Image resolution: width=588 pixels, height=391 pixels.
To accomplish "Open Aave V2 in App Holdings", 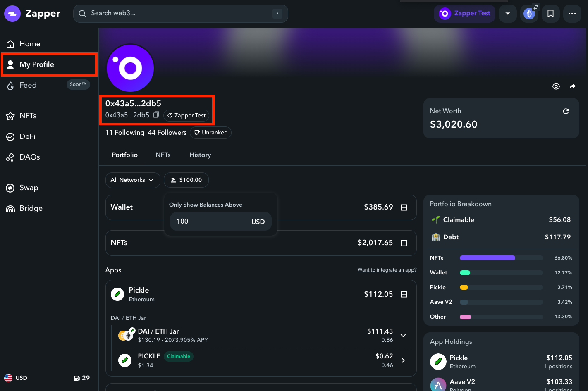I will pyautogui.click(x=501, y=384).
